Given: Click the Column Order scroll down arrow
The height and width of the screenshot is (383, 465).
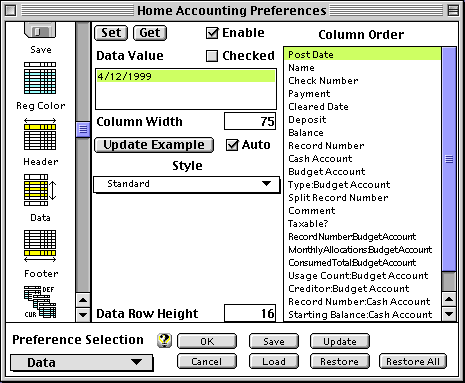Looking at the screenshot, I should click(449, 314).
